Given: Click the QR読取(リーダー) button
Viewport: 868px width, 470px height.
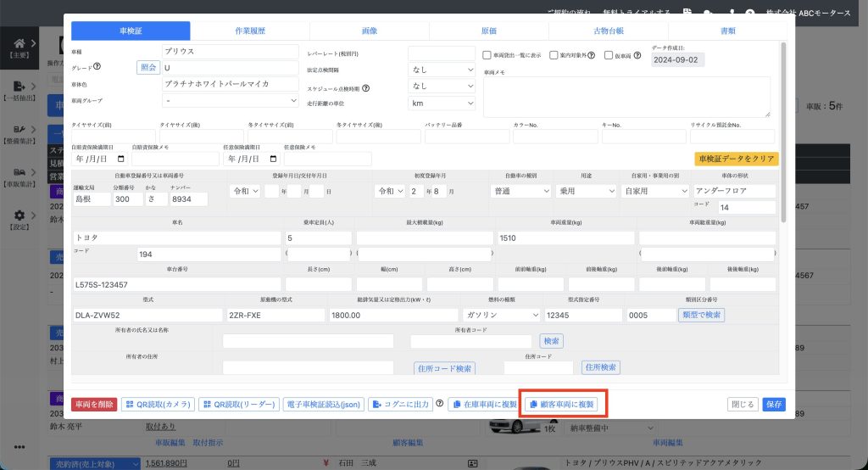Looking at the screenshot, I should 238,405.
